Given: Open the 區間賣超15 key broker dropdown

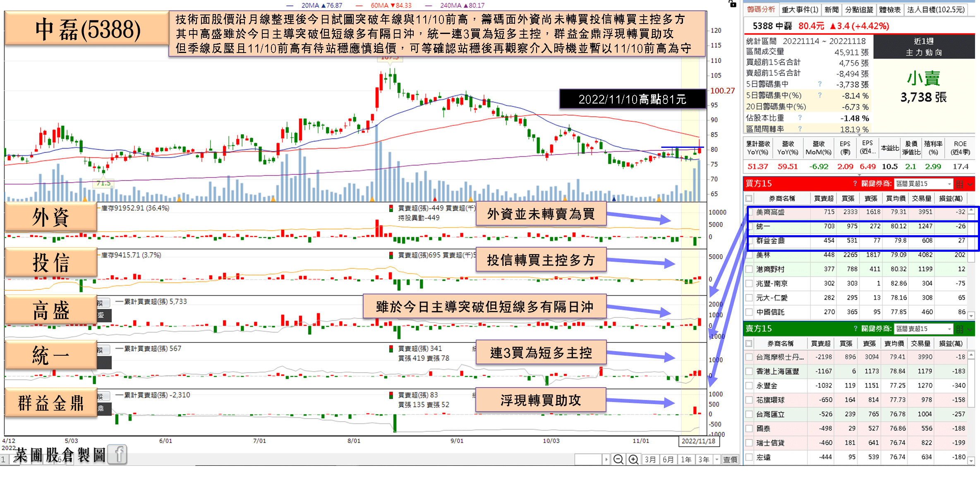Looking at the screenshot, I should point(923,329).
